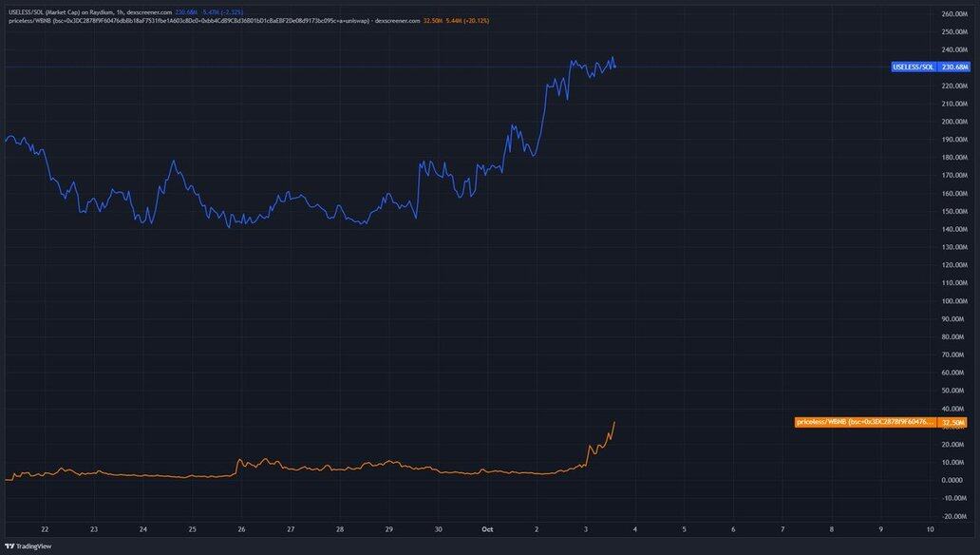Click the blue USELESS/SOL price label tag
980x555 pixels.
point(914,67)
